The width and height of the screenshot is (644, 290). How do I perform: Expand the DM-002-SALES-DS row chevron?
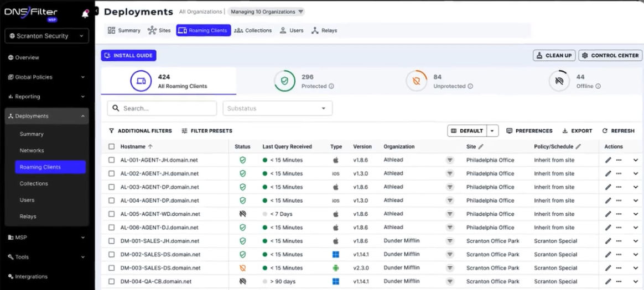[636, 254]
